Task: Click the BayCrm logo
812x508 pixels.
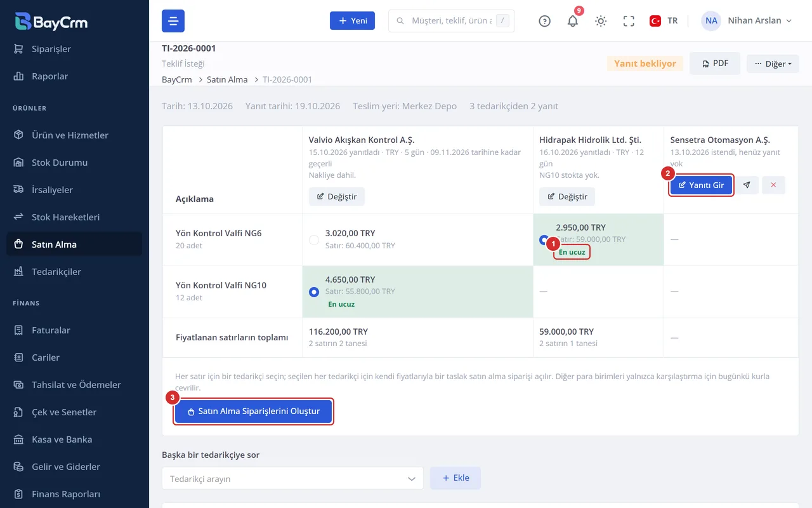Action: point(51,21)
